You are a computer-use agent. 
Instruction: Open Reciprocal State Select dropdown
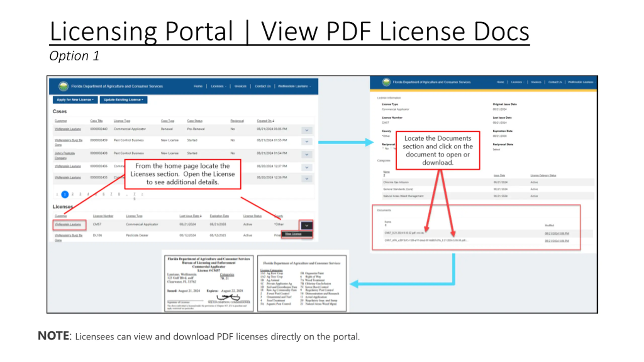[x=496, y=150]
